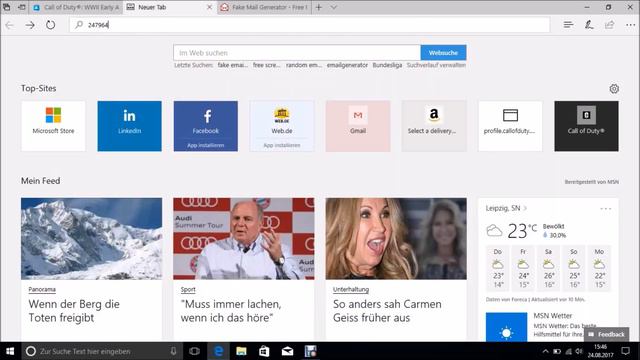Viewport: 640px width, 360px height.
Task: Open the Gmail top site tile
Action: pos(358,126)
